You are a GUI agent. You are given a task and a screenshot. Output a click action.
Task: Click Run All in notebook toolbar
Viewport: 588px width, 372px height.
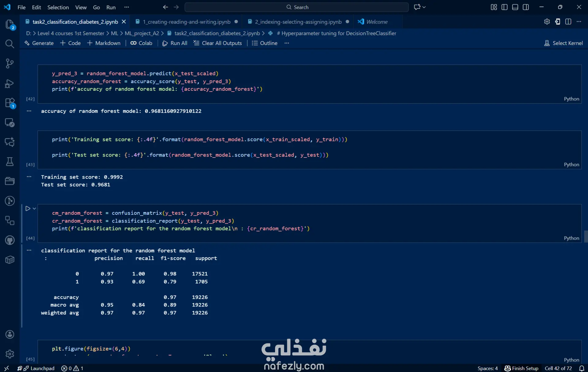175,43
